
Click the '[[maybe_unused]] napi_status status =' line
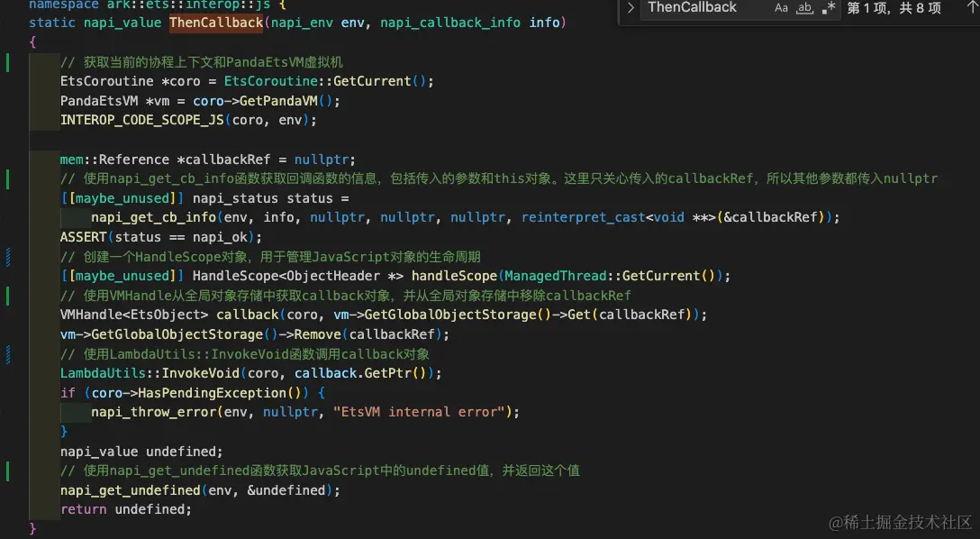205,198
